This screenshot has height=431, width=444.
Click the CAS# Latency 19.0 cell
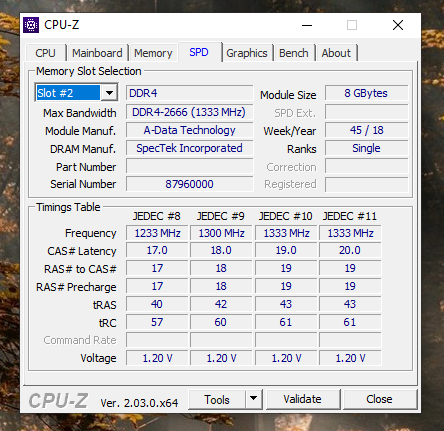tap(286, 250)
